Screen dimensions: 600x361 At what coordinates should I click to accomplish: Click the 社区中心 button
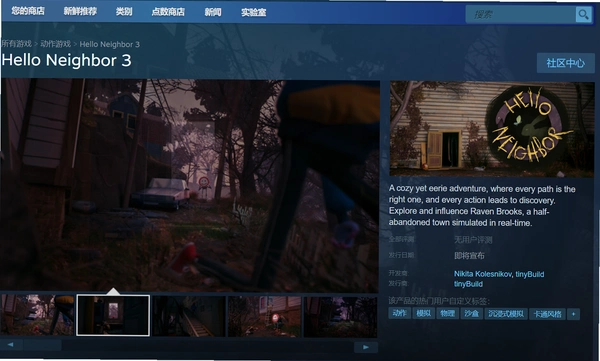pyautogui.click(x=566, y=63)
